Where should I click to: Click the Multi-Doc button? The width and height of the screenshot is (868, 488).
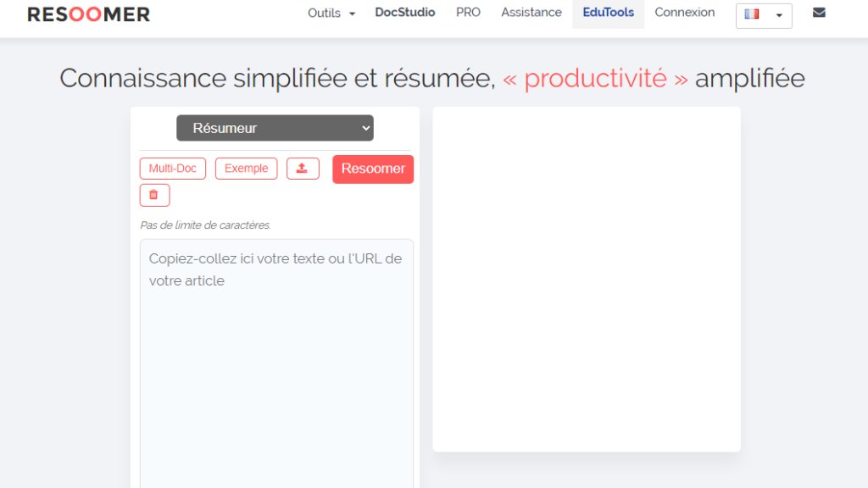172,169
